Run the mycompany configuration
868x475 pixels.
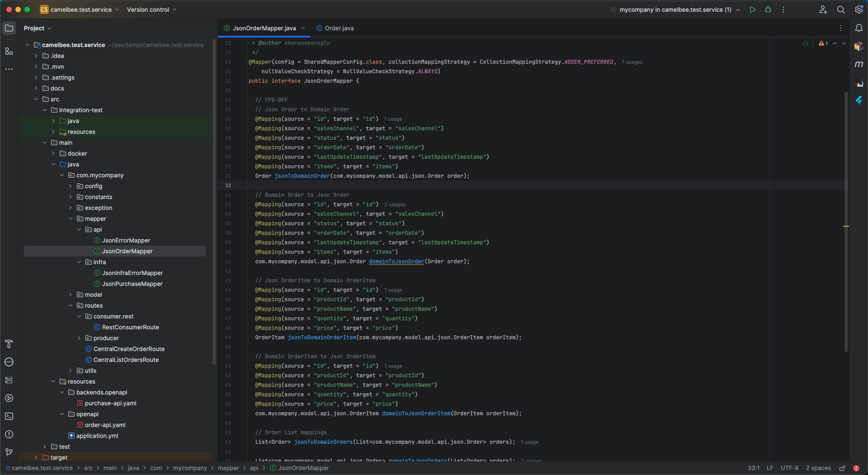click(752, 9)
